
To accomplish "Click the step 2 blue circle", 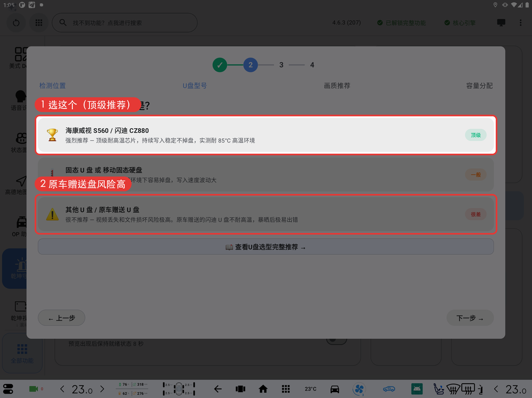I will tap(251, 65).
